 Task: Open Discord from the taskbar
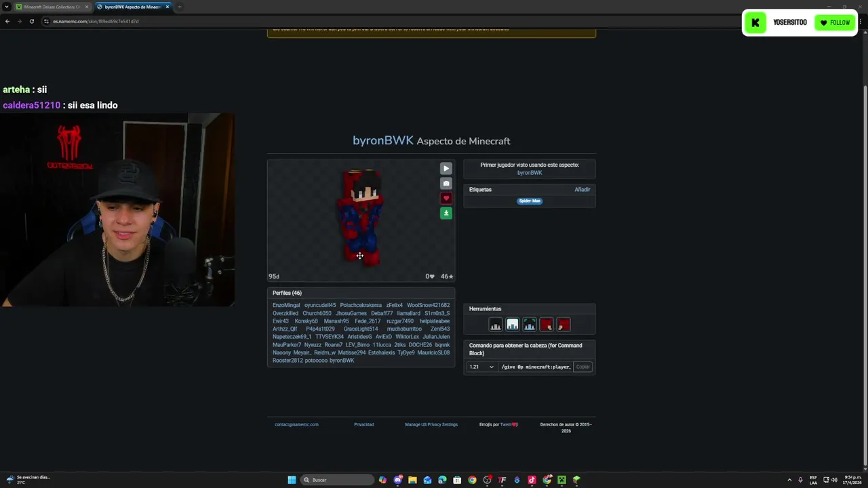pyautogui.click(x=398, y=480)
